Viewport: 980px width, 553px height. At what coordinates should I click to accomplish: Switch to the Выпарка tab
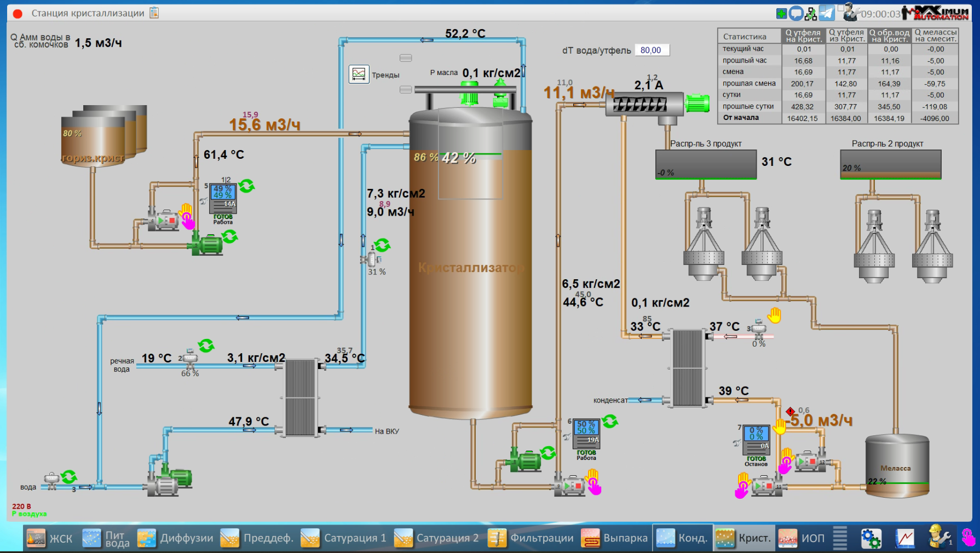(x=614, y=538)
